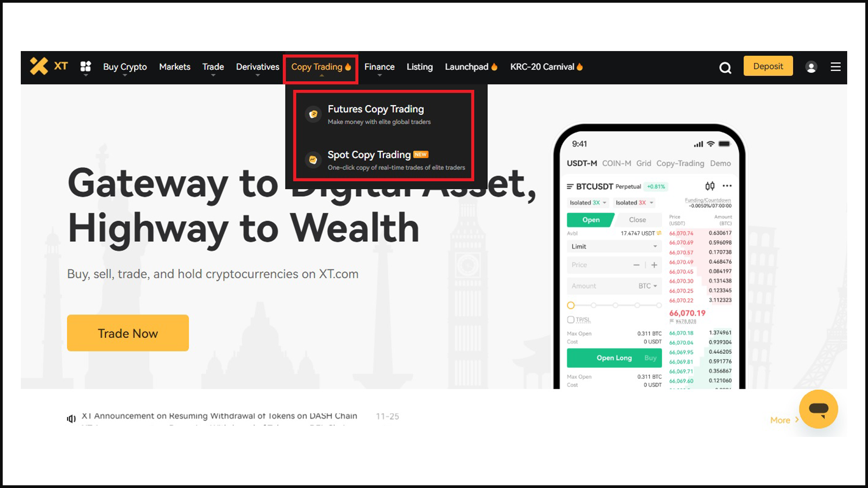This screenshot has width=868, height=488.
Task: Click the Spot Copy Trading icon
Action: coord(312,159)
